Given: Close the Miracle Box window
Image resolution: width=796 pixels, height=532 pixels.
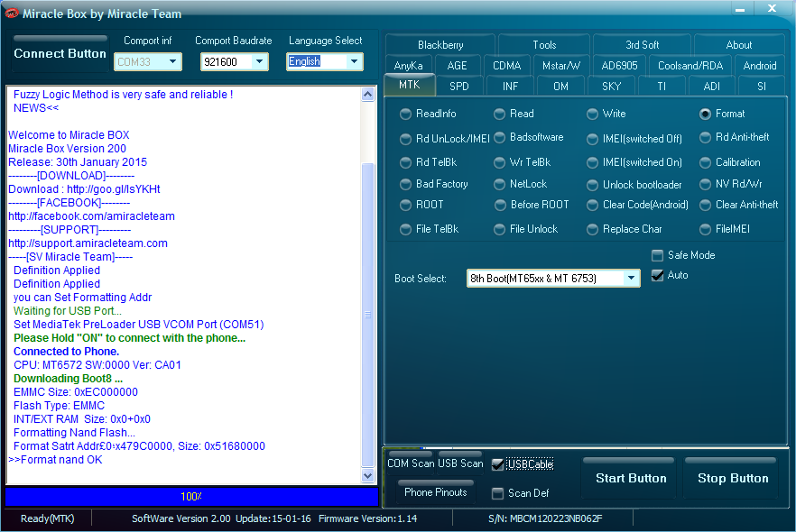Looking at the screenshot, I should click(x=772, y=9).
